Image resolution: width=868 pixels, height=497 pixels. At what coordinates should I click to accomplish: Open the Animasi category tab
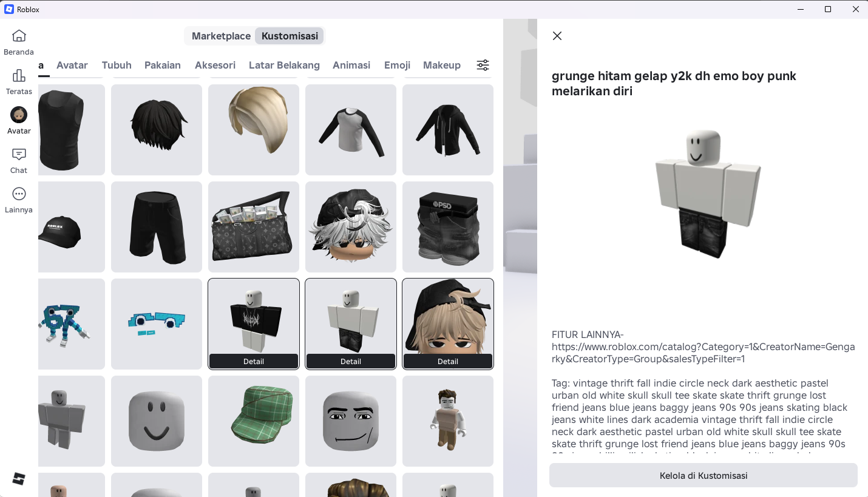[351, 65]
